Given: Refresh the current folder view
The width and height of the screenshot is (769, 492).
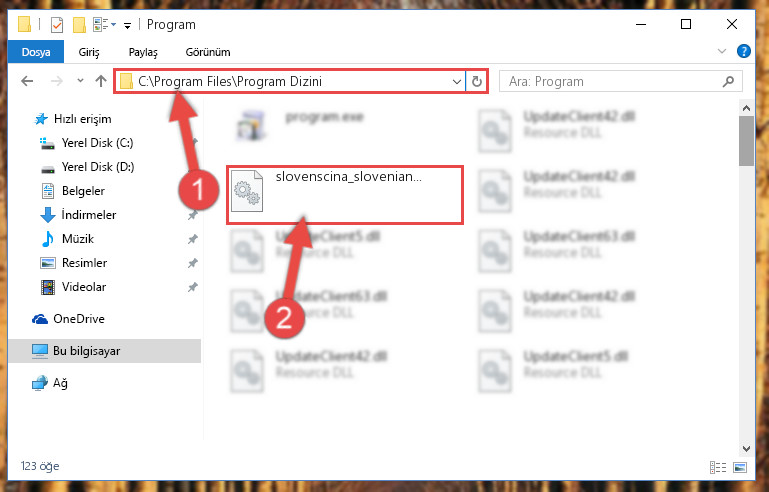Looking at the screenshot, I should (477, 81).
